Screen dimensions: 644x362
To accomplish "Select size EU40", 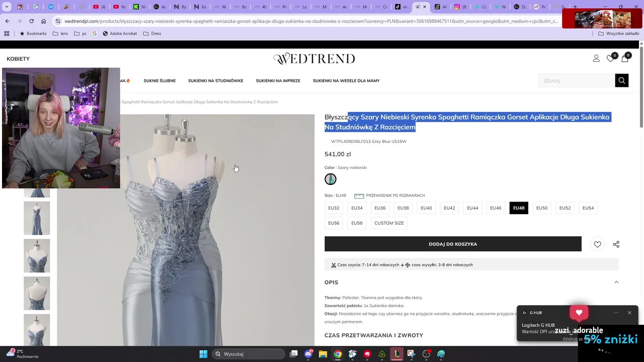I will [426, 208].
